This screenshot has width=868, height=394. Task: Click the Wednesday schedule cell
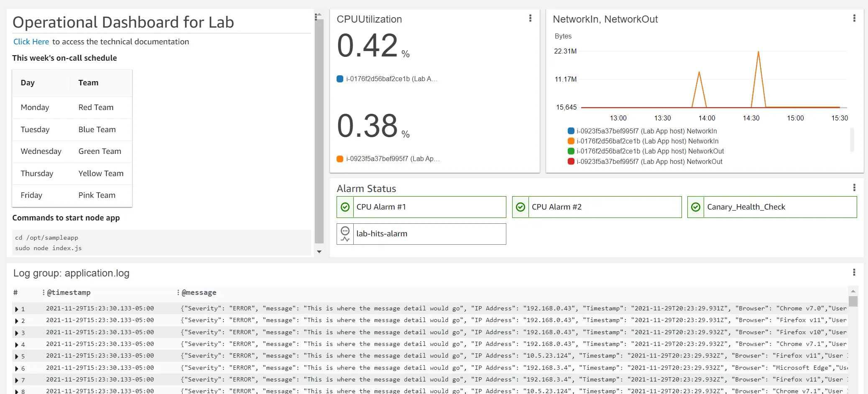(x=41, y=151)
